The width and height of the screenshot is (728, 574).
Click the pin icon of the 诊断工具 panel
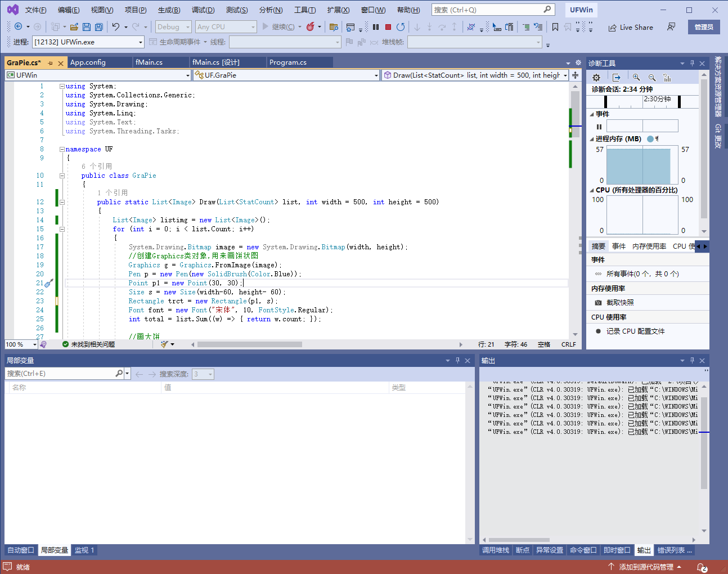point(692,63)
